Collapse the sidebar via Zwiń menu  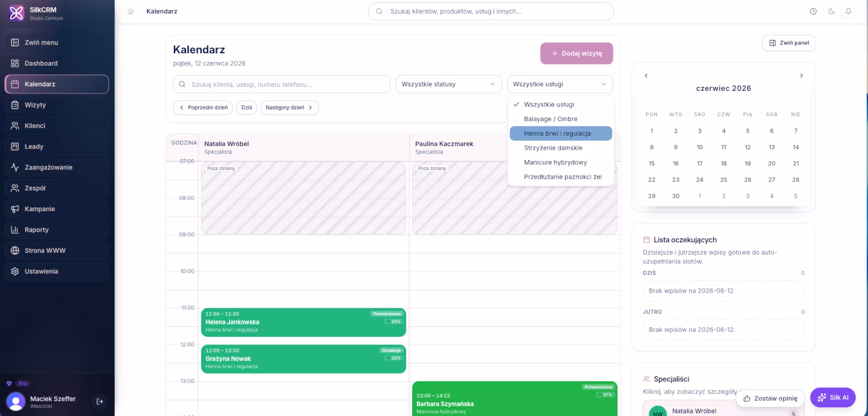(x=57, y=42)
